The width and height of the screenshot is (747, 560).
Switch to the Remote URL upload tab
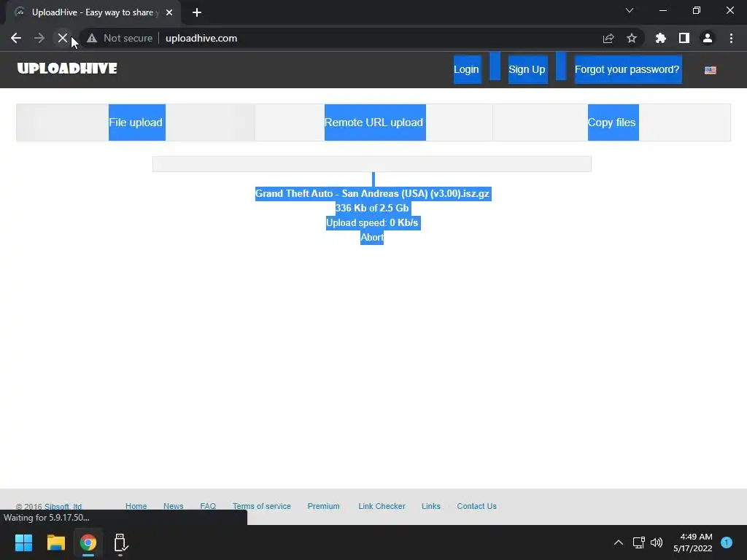click(x=374, y=122)
